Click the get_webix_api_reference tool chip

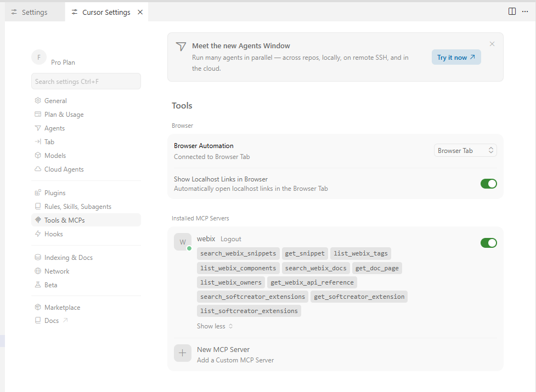click(x=312, y=282)
